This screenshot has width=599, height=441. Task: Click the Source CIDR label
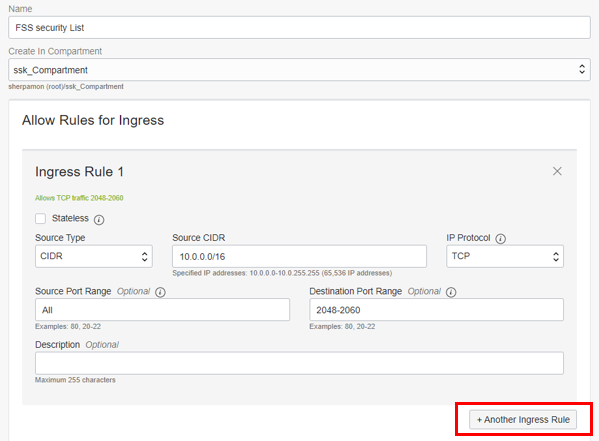(x=199, y=238)
